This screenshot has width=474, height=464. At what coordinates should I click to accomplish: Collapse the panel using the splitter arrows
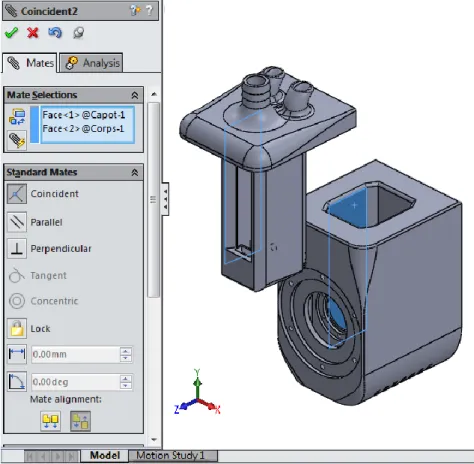pos(165,199)
